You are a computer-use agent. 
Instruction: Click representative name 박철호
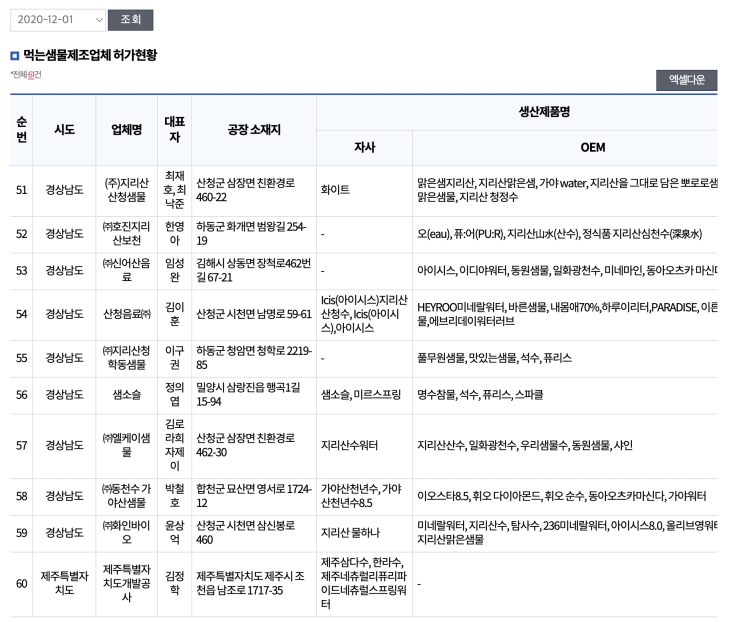tap(174, 496)
